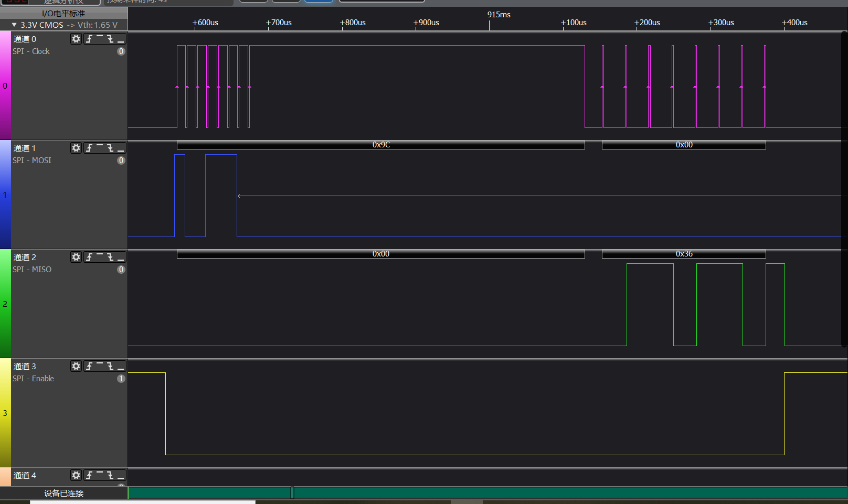The height and width of the screenshot is (504, 848).
Task: Open settings gear for 通道 0
Action: 76,39
